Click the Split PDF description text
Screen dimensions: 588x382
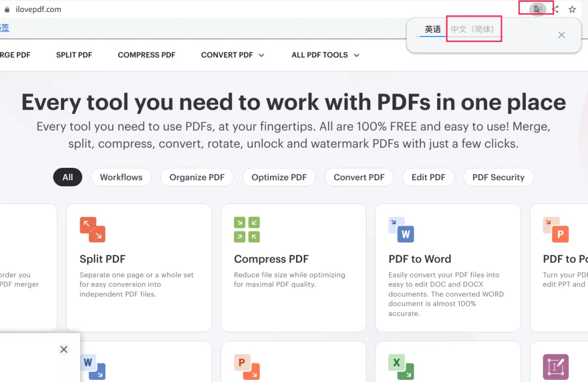pos(137,284)
